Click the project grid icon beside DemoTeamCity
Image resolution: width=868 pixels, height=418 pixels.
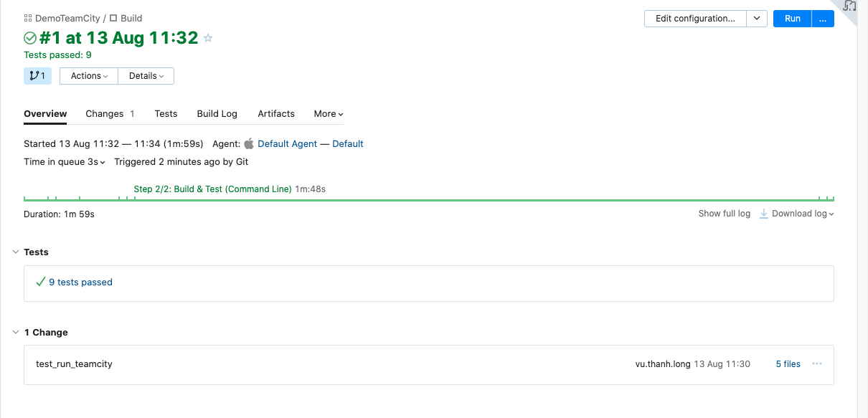(28, 19)
